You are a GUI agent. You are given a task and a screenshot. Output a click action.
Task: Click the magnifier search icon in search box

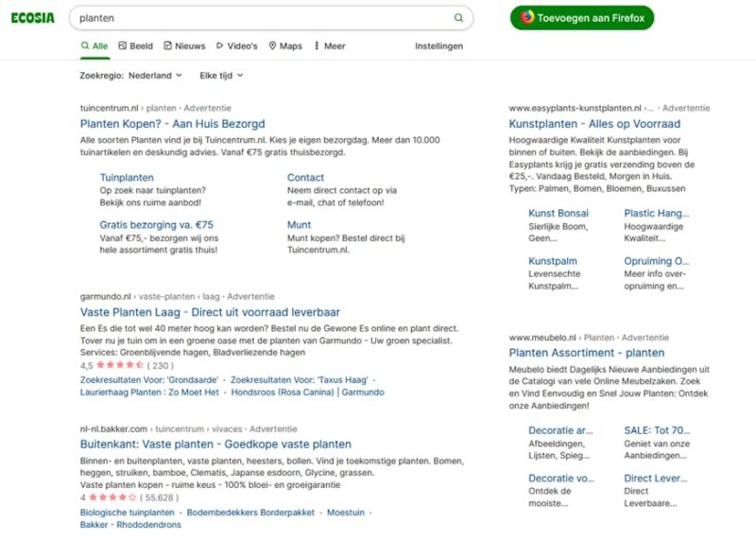point(458,18)
